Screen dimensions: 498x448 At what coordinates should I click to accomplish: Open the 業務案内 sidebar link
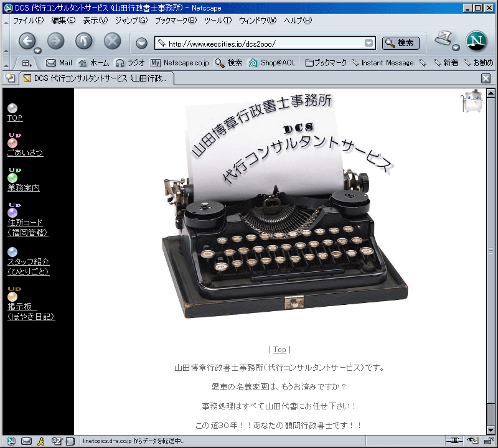24,188
